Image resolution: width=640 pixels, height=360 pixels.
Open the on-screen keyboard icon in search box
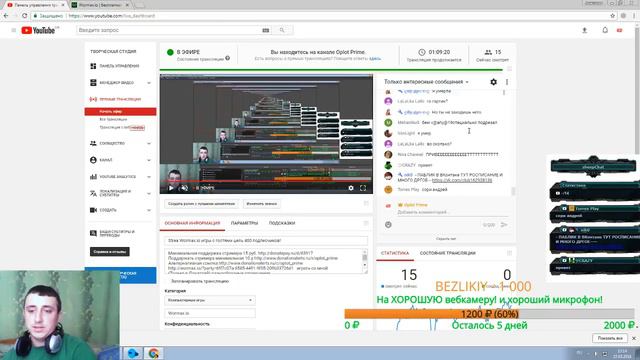[x=266, y=30]
